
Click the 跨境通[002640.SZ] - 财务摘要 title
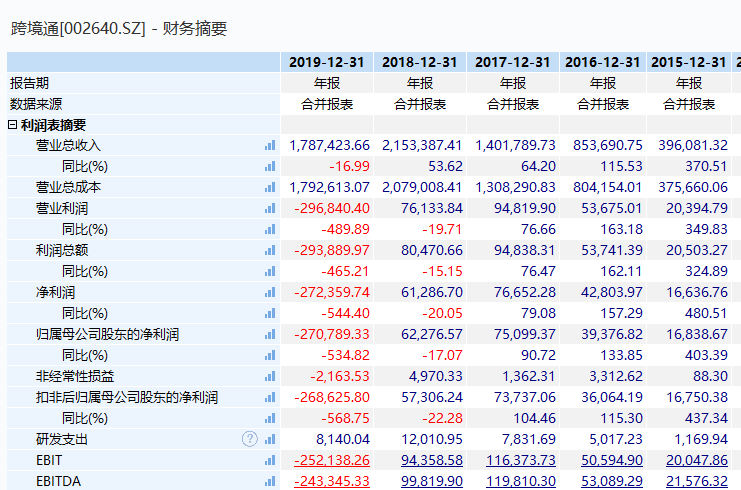click(x=119, y=29)
